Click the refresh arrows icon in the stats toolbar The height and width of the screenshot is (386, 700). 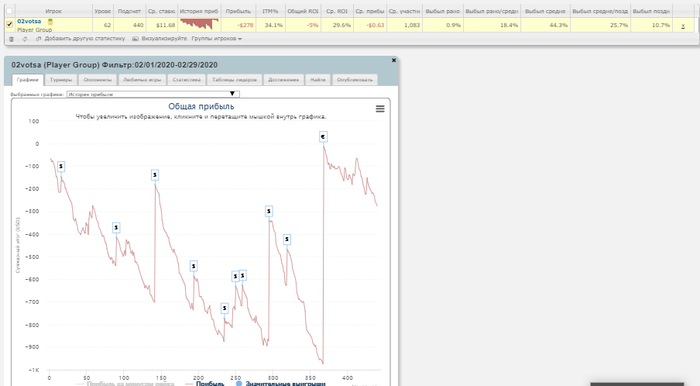click(x=25, y=39)
